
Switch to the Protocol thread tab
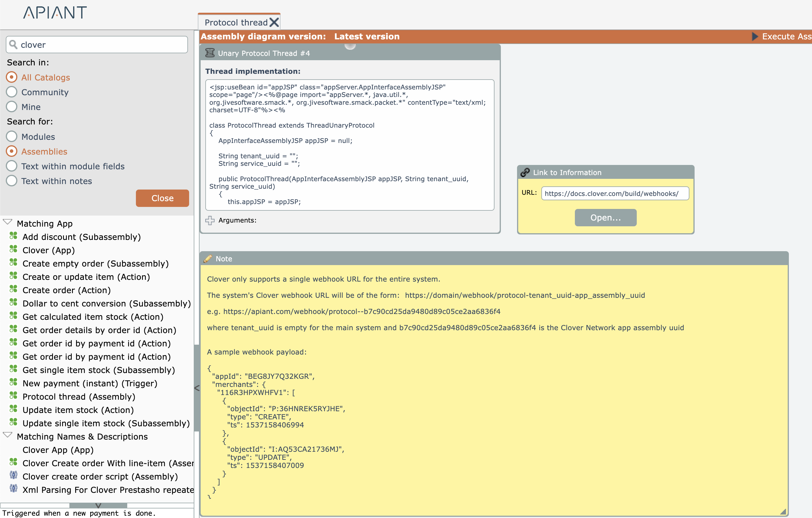pos(236,23)
